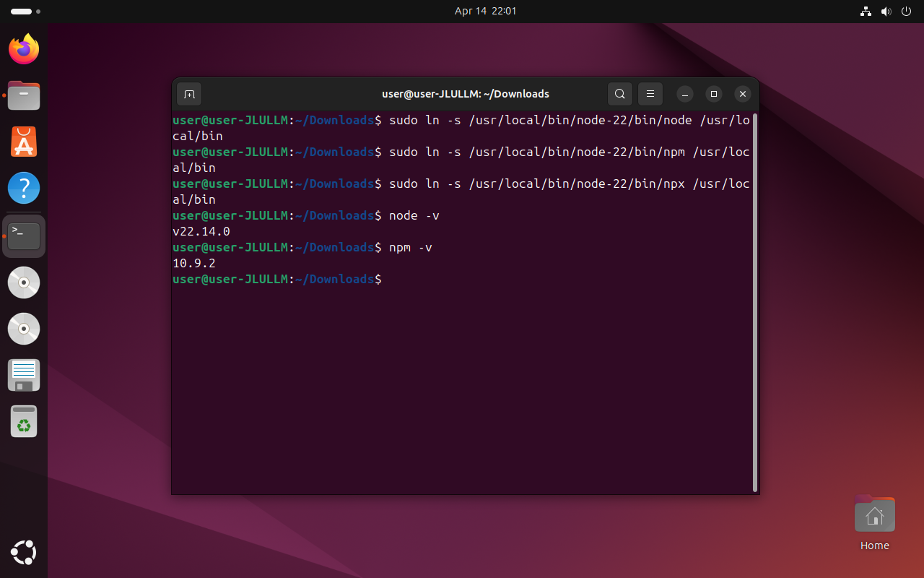Open the Help application
The height and width of the screenshot is (578, 924).
point(23,188)
